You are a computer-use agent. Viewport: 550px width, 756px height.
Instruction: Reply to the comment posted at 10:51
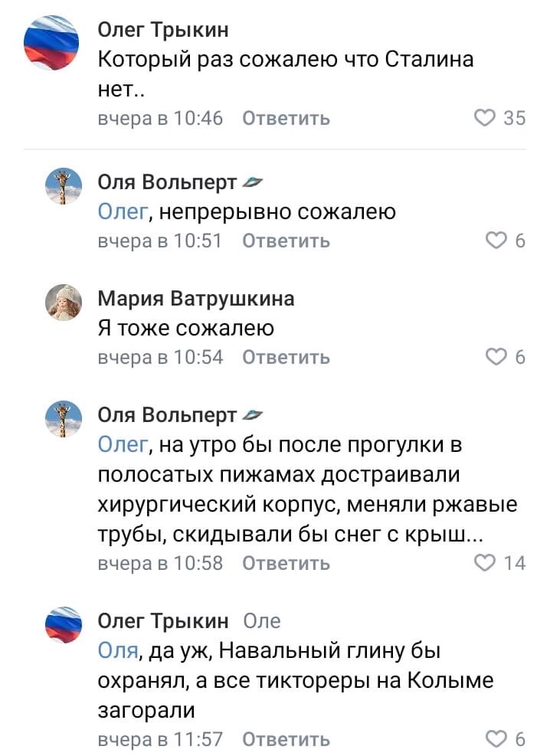click(x=286, y=241)
